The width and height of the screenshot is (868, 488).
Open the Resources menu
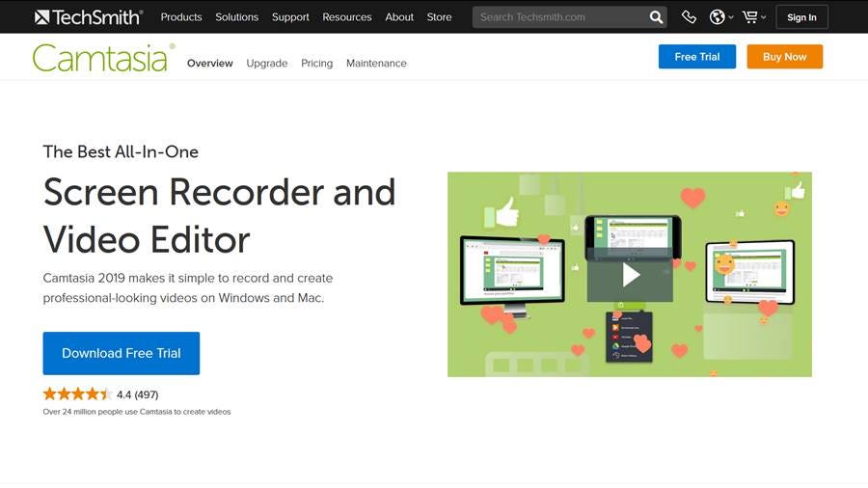347,17
